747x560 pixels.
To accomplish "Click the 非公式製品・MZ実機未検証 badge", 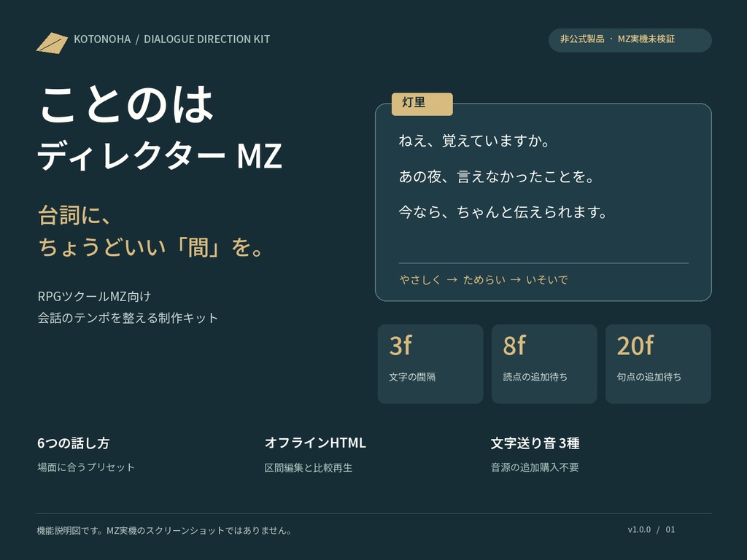I will [630, 41].
